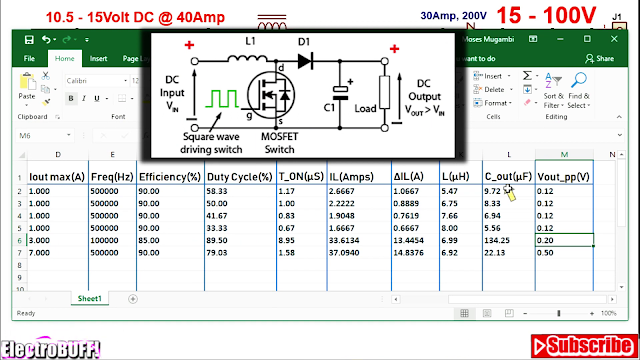Click the Select All corner triangle

[22, 155]
